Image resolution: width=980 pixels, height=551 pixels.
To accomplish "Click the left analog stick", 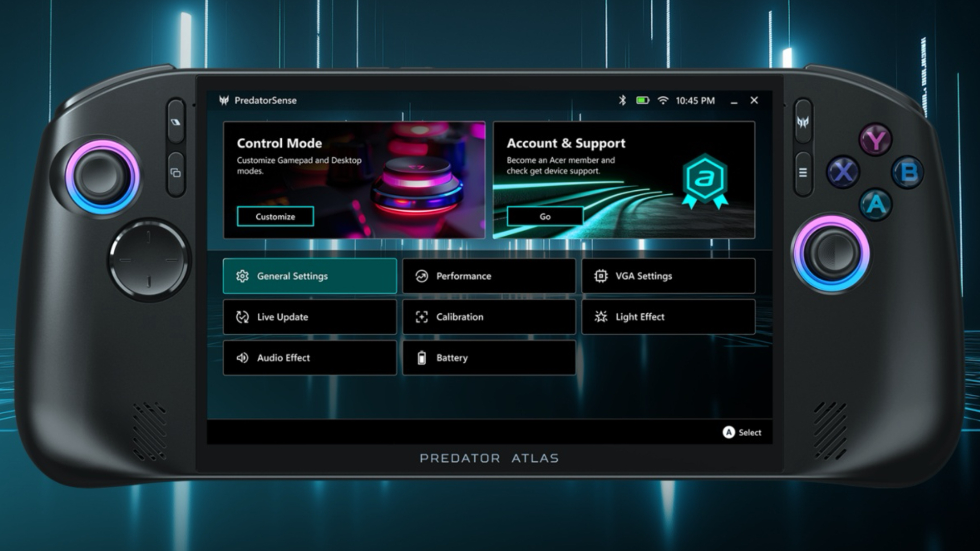I will 102,177.
